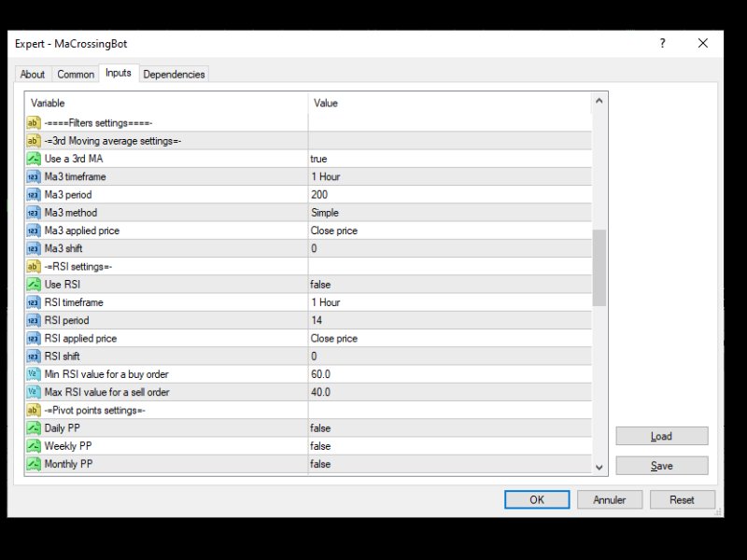Select the 'Weekly PP' variable name
Image resolution: width=747 pixels, height=560 pixels.
[x=68, y=446]
